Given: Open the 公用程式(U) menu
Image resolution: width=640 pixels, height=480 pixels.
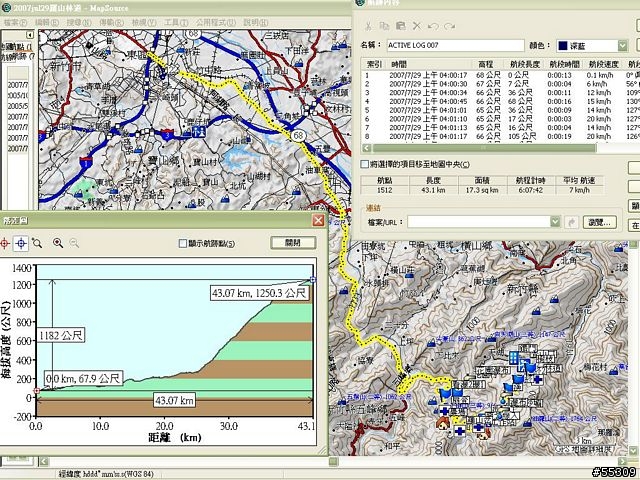Looking at the screenshot, I should click(x=216, y=22).
